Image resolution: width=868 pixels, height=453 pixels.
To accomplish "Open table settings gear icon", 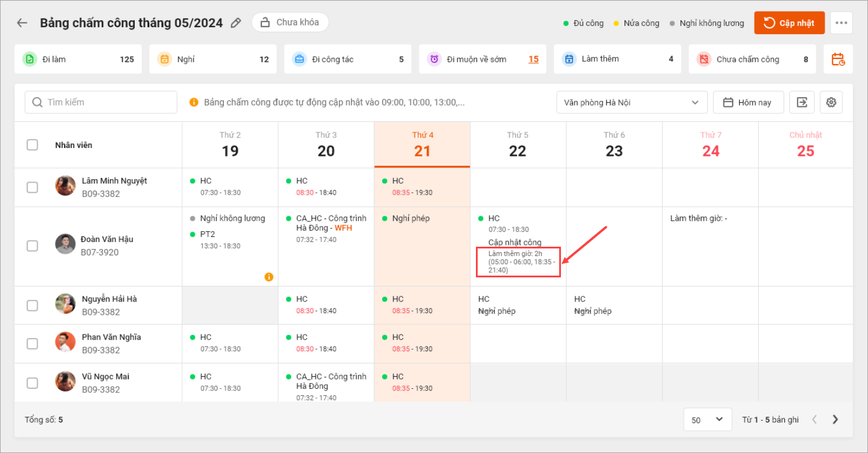I will (x=831, y=102).
